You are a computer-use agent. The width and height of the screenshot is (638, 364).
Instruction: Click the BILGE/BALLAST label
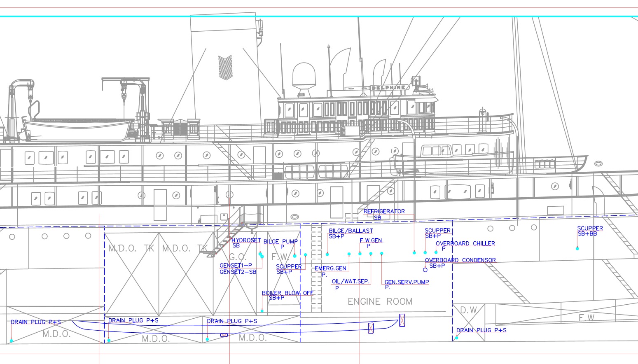point(351,231)
